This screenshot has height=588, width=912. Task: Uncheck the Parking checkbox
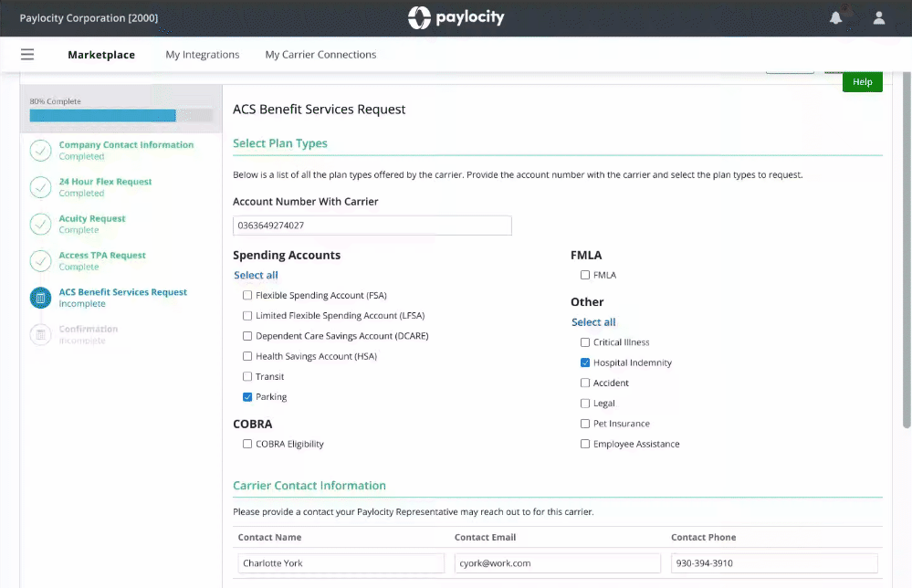click(247, 397)
